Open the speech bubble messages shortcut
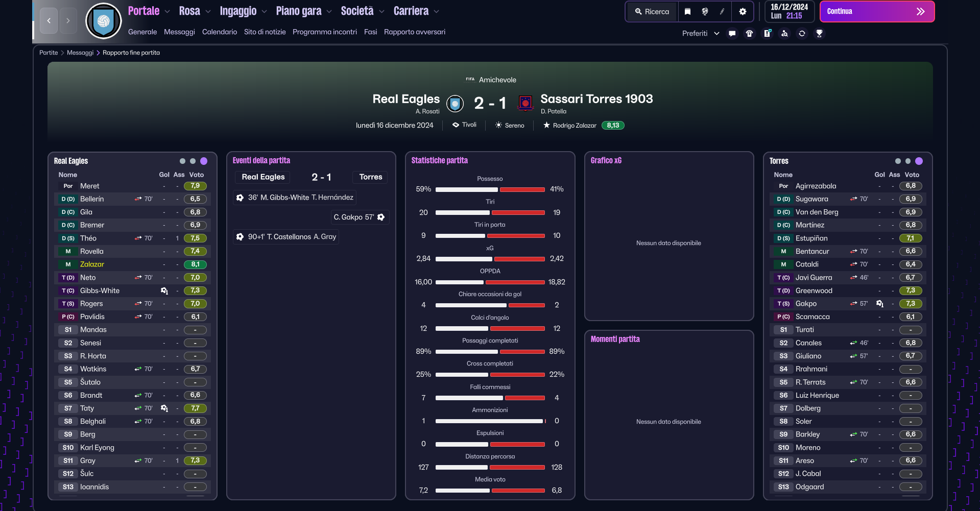 point(732,33)
